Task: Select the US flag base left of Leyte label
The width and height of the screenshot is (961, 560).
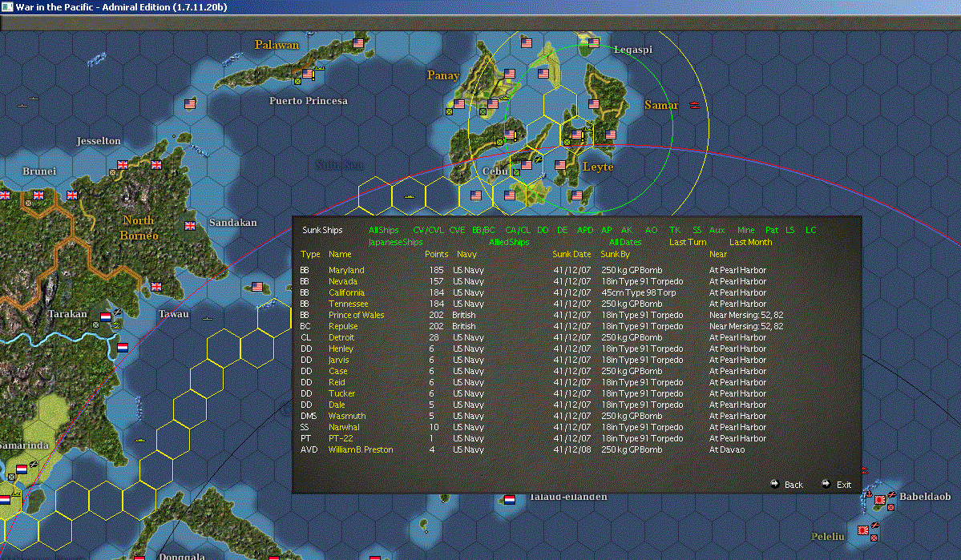Action: tap(560, 165)
